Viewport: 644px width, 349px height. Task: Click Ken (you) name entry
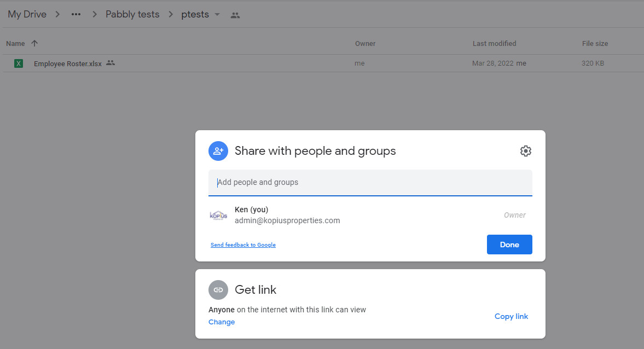point(251,210)
